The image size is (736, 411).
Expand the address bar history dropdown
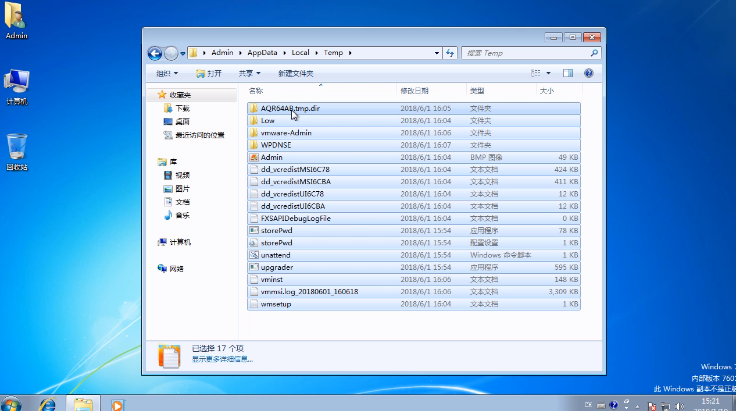click(x=437, y=53)
